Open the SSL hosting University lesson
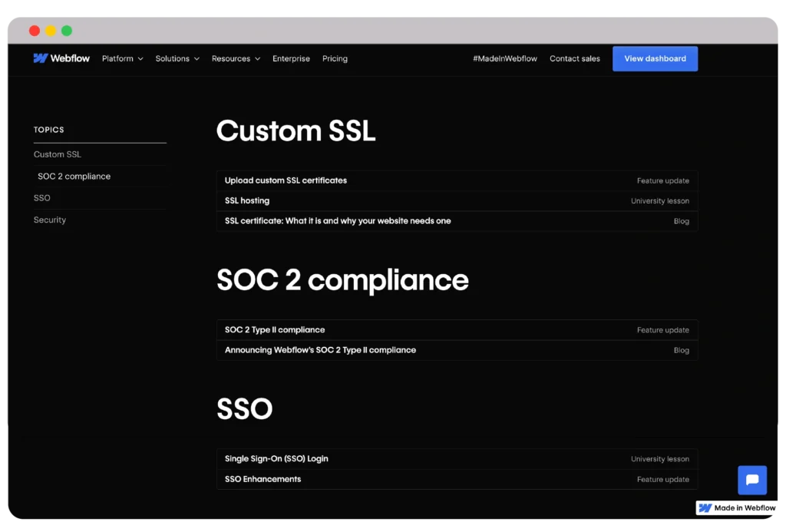This screenshot has width=786, height=532. coord(247,200)
